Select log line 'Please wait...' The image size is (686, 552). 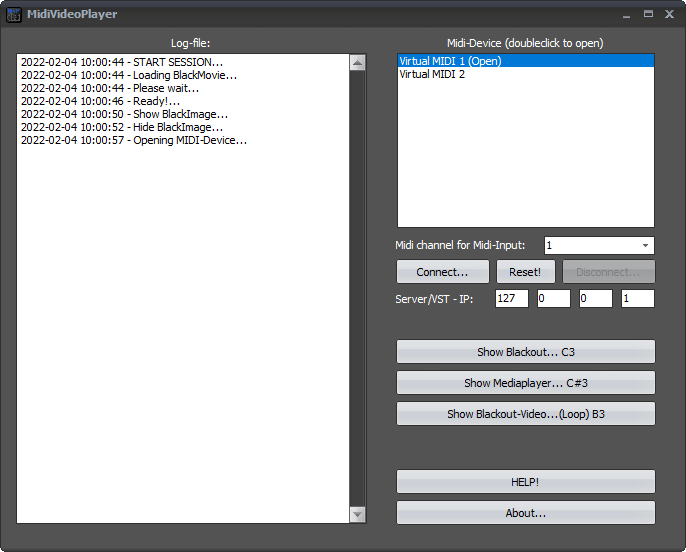click(110, 88)
